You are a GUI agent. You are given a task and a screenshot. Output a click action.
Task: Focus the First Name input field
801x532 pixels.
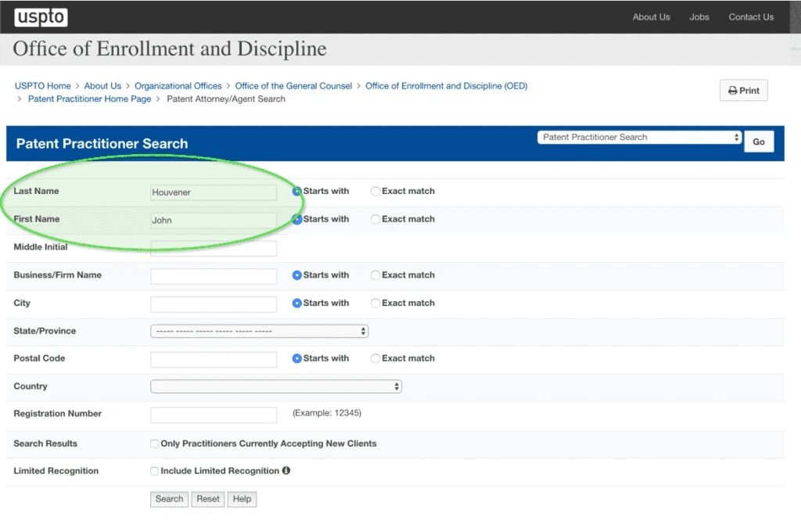[214, 221]
